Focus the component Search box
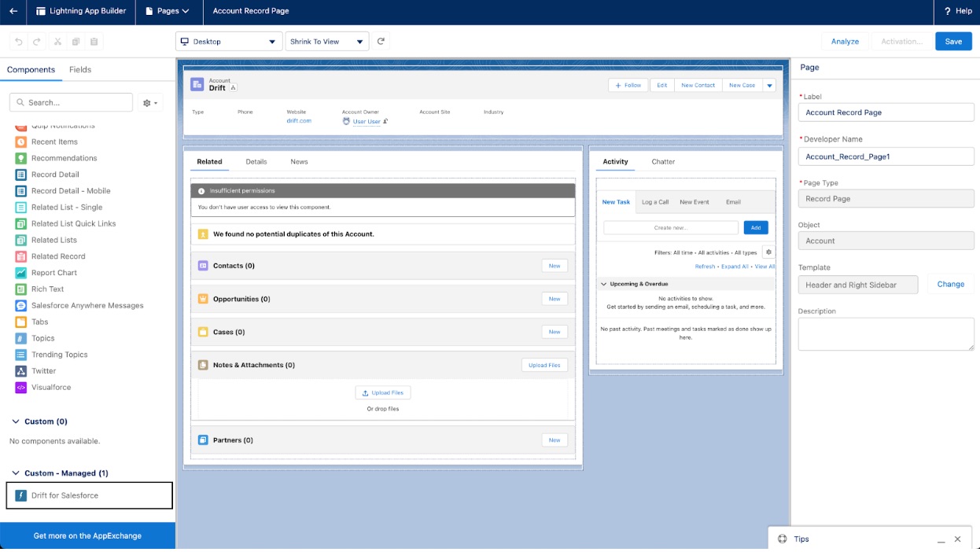The image size is (980, 552). [x=71, y=102]
